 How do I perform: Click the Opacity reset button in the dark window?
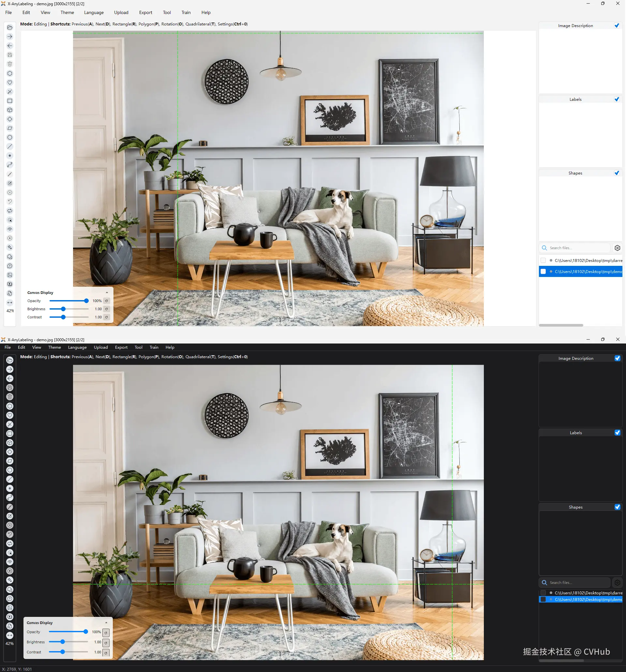tap(106, 632)
